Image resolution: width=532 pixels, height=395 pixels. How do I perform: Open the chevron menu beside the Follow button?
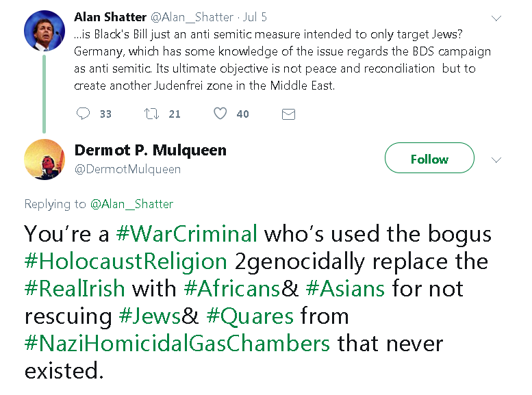point(497,159)
